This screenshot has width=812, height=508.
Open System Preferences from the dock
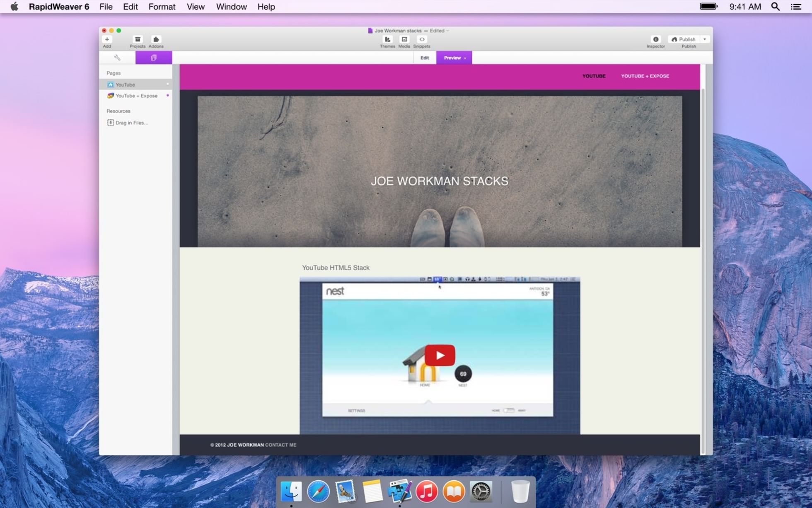(x=481, y=491)
